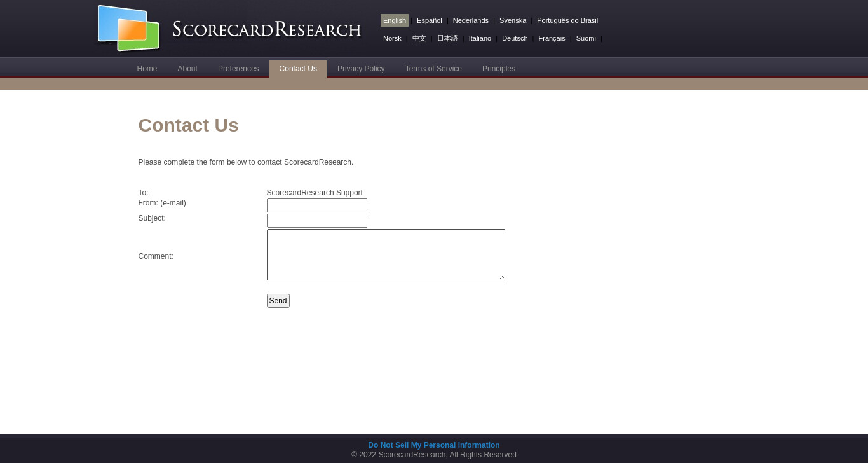Switch language to Français
868x463 pixels.
pos(552,38)
